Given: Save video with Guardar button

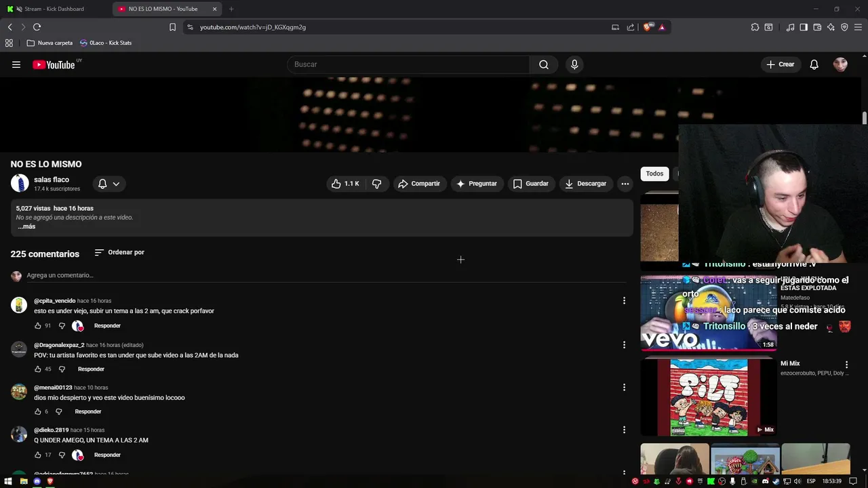Looking at the screenshot, I should [x=531, y=184].
